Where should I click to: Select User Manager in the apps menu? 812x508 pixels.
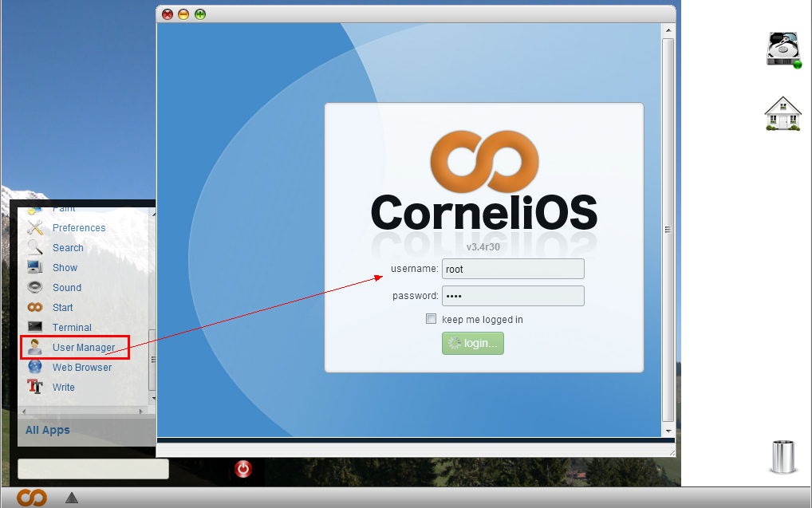click(83, 348)
